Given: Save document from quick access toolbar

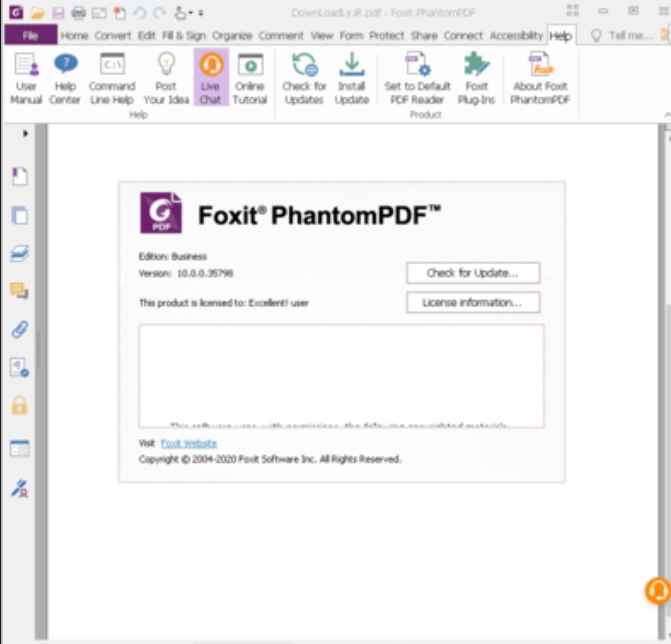Looking at the screenshot, I should [x=58, y=13].
